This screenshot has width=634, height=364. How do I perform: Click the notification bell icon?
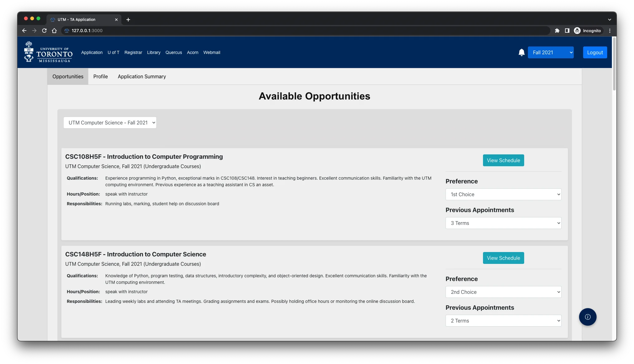(521, 52)
